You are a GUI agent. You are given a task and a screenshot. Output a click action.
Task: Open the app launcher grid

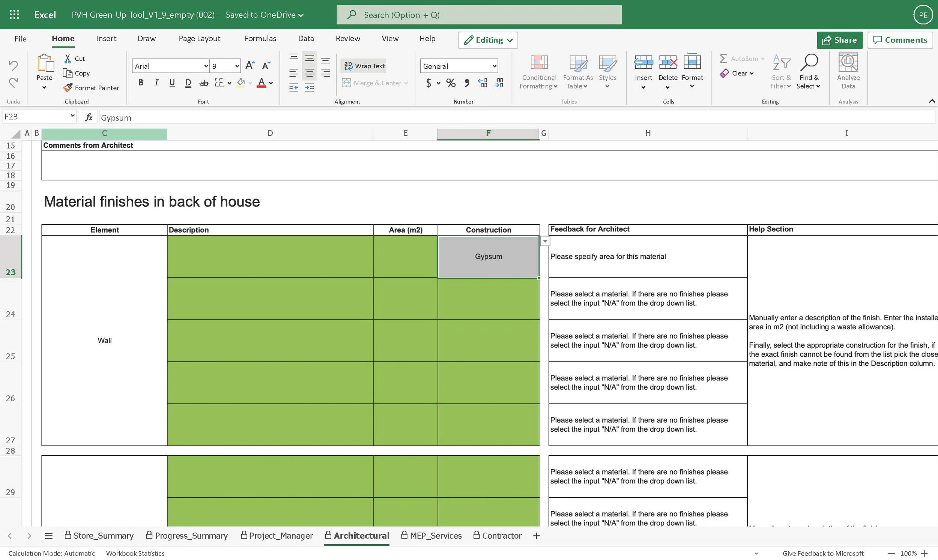14,15
